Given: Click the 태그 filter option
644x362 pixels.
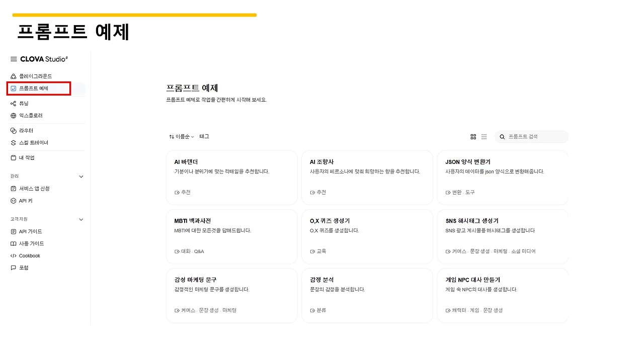Looking at the screenshot, I should coord(204,136).
